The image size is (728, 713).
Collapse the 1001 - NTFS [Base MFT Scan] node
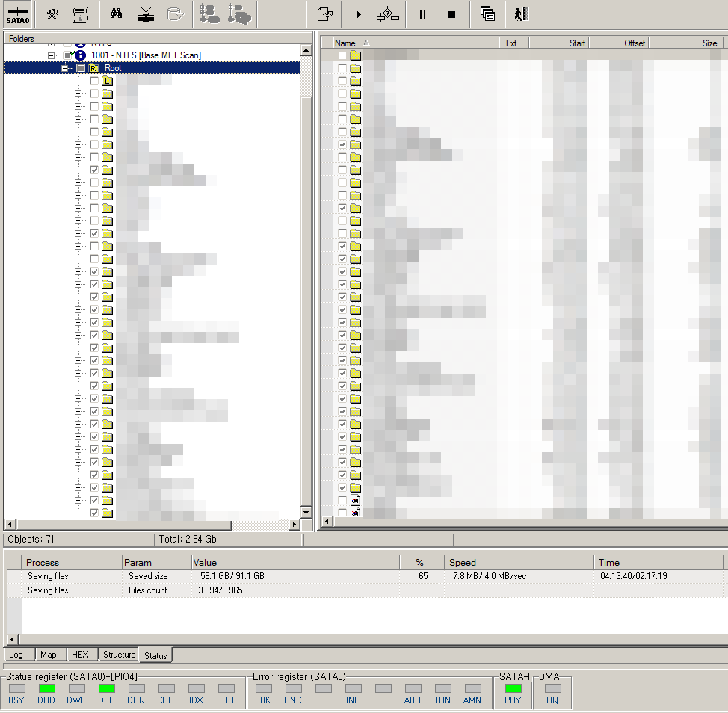[x=51, y=55]
